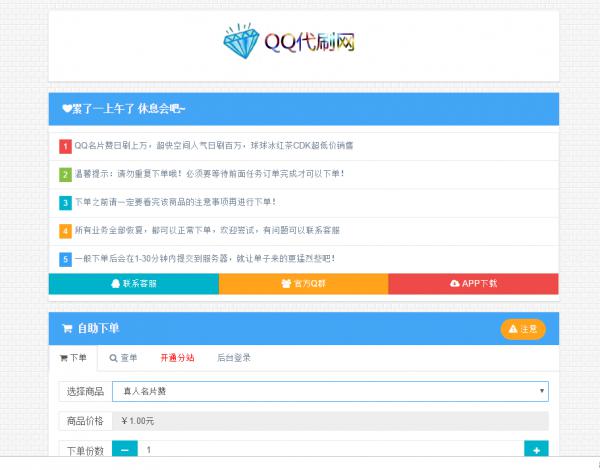Click the teal number 3 notice badge
This screenshot has width=600, height=470.
(x=65, y=202)
